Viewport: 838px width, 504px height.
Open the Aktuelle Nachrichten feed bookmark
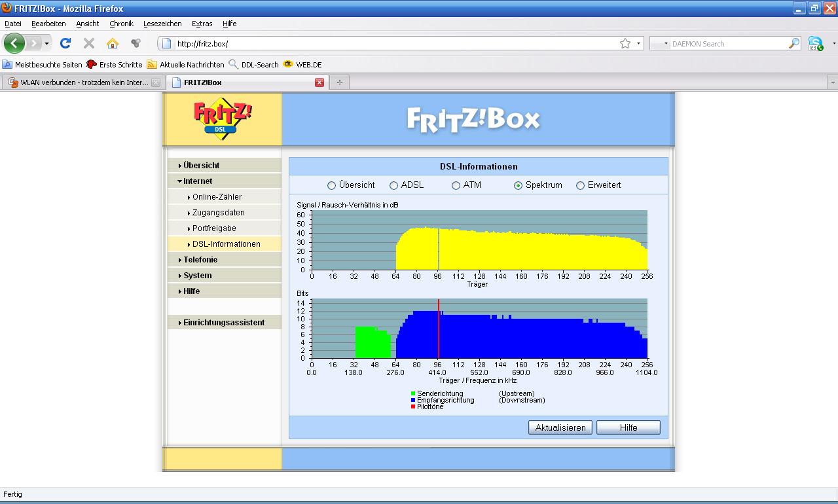186,65
